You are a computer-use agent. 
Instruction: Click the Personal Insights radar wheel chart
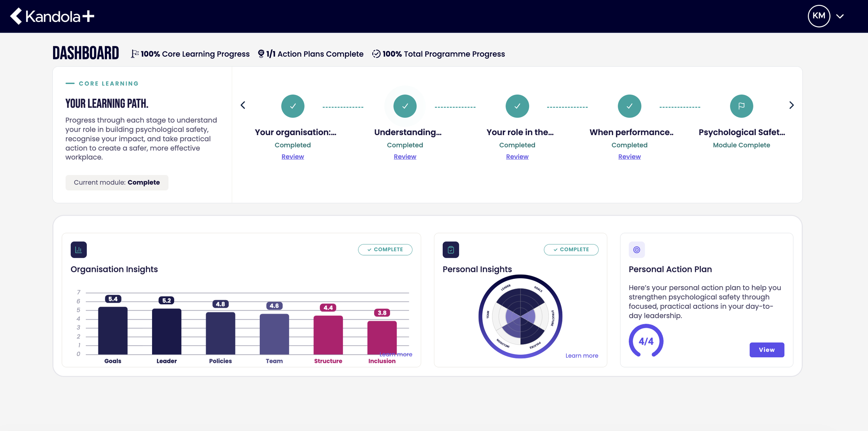pyautogui.click(x=520, y=316)
